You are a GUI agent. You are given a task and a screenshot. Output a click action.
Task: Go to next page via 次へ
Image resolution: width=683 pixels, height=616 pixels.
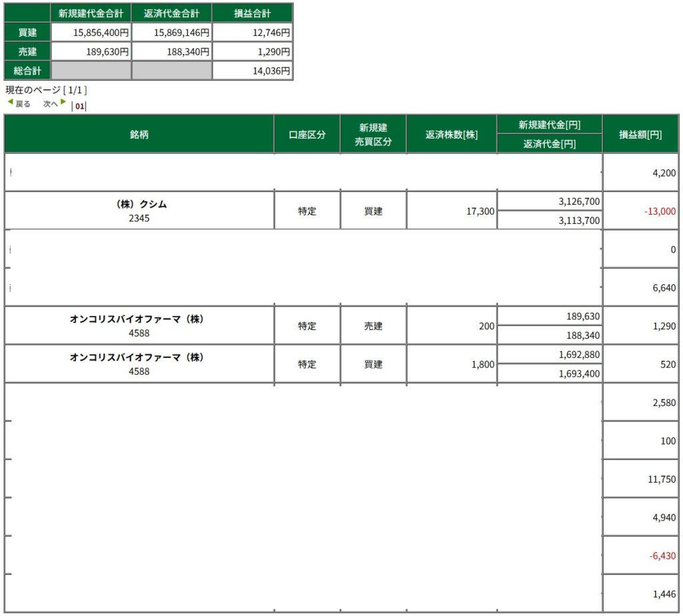coord(51,104)
